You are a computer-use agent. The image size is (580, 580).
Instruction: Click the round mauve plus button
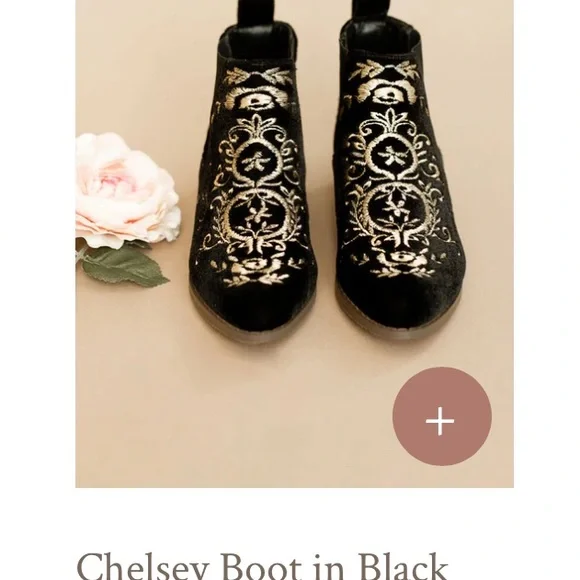[442, 416]
